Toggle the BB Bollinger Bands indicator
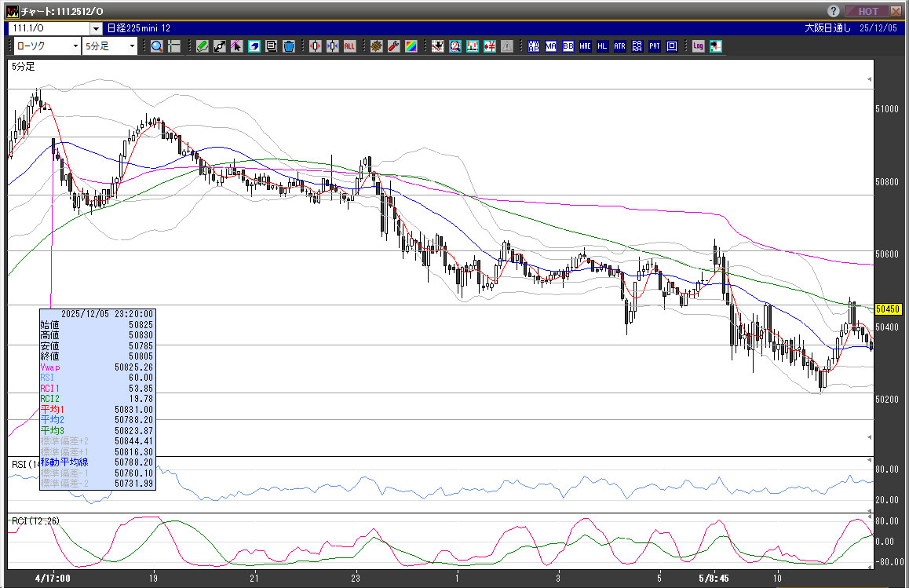Image resolution: width=909 pixels, height=588 pixels. [568, 46]
